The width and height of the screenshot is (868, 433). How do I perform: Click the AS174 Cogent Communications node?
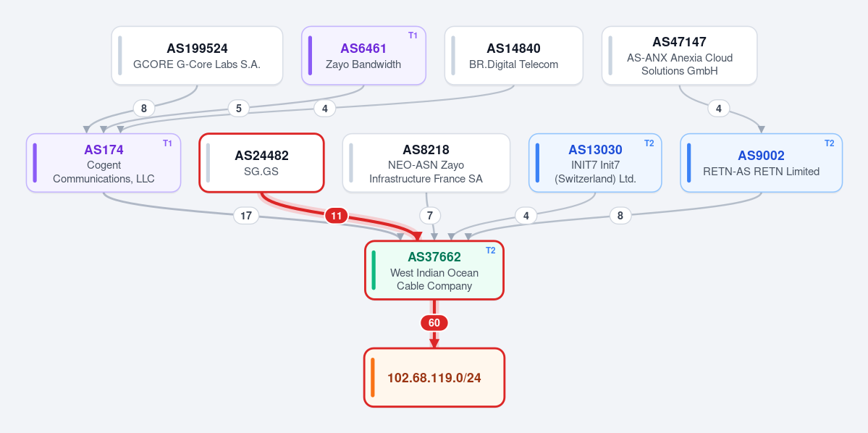coord(104,163)
